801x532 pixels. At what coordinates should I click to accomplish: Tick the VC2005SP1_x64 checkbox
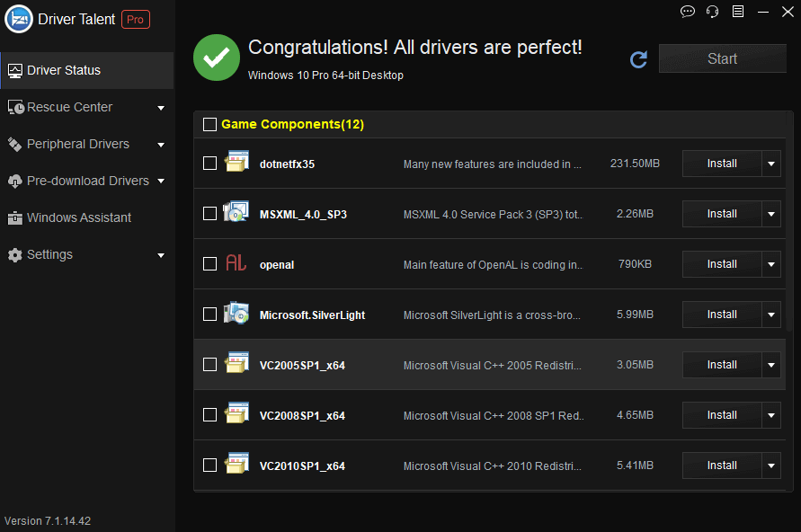[210, 365]
